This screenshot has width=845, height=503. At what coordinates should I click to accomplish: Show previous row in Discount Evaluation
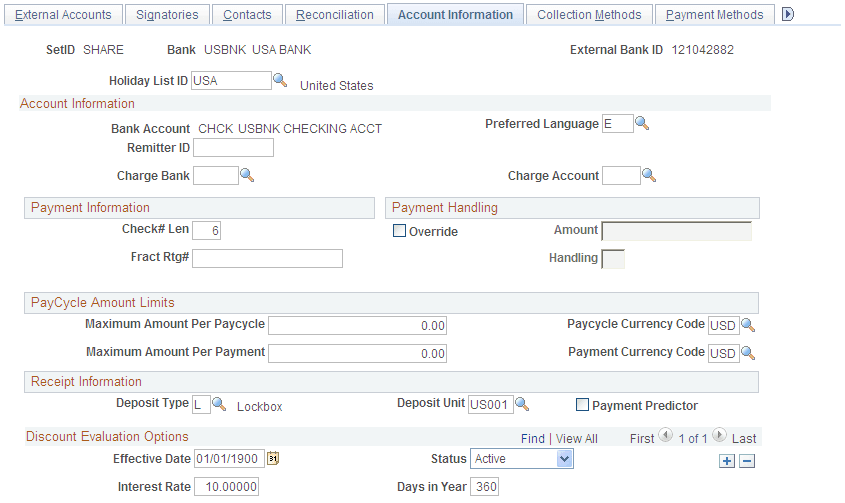click(666, 435)
